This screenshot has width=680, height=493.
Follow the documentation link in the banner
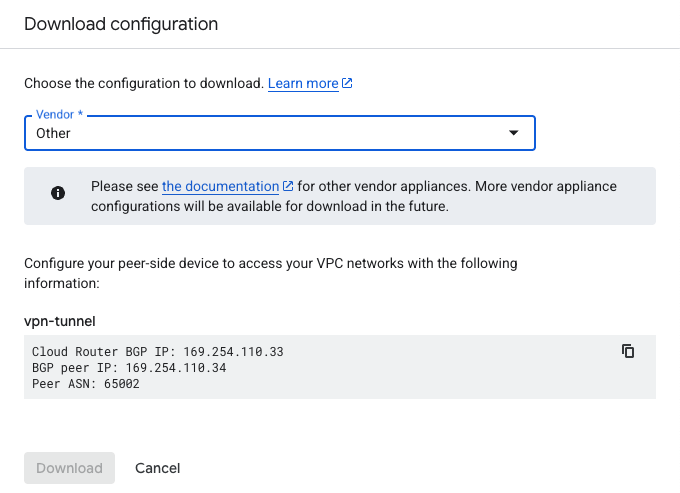tap(220, 186)
